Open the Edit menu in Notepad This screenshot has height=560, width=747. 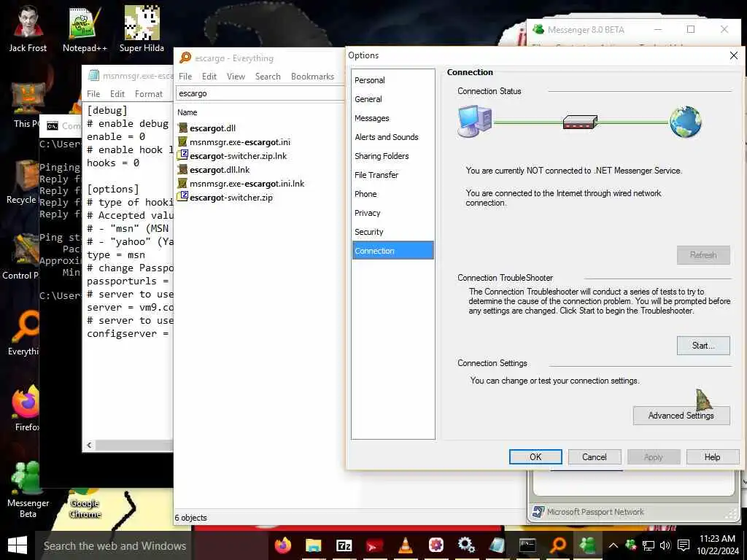coord(117,94)
